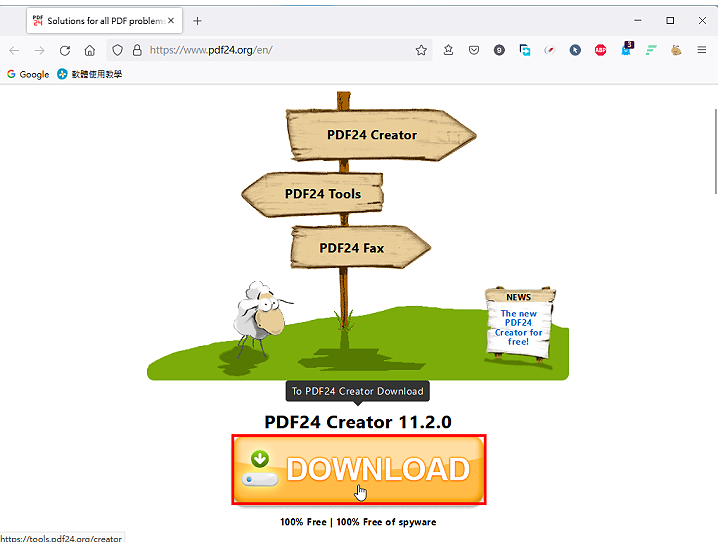Bookmark this page with the star icon

pyautogui.click(x=421, y=50)
